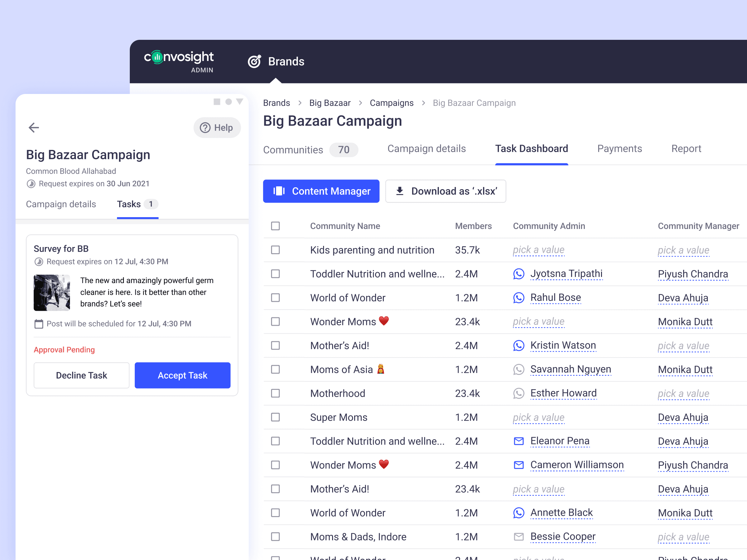Click the Brands target icon in header
Screen dimensions: 747x560
254,61
